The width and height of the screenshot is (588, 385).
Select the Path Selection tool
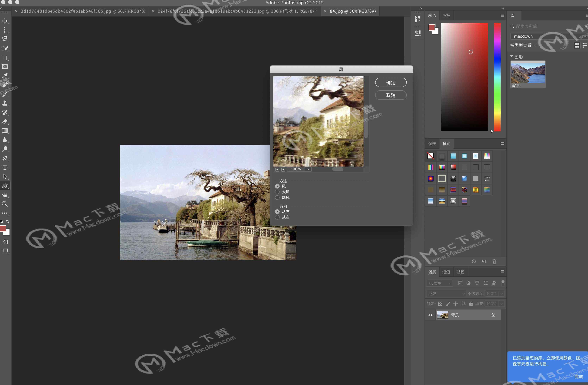(x=5, y=177)
